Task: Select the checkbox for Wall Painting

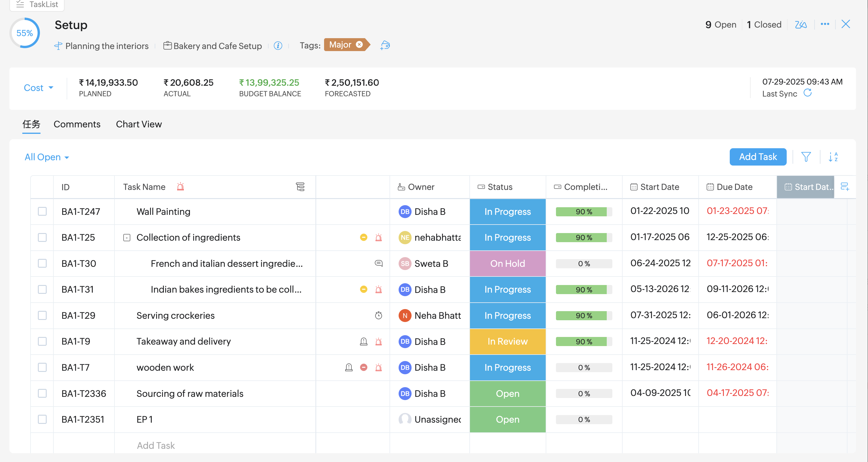Action: tap(42, 211)
